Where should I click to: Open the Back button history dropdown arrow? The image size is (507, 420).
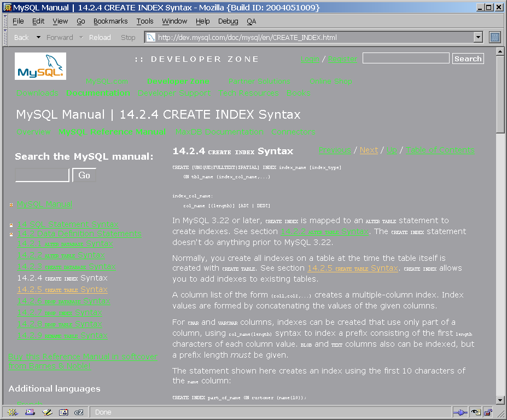click(38, 37)
